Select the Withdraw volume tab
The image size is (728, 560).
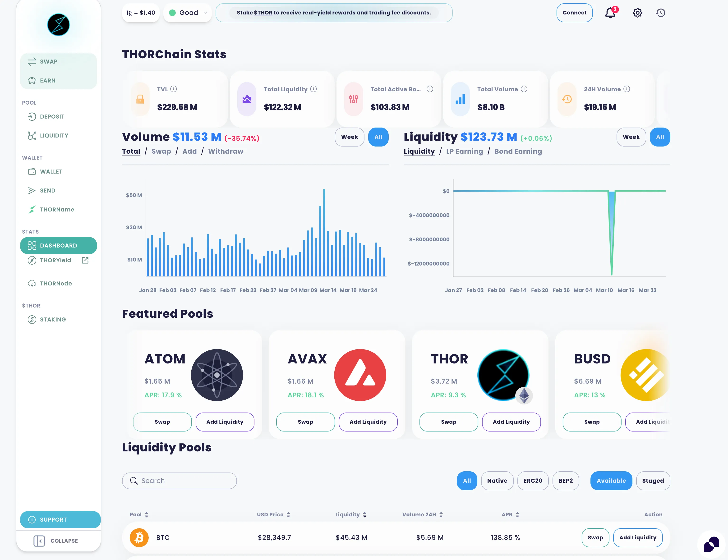pos(226,151)
